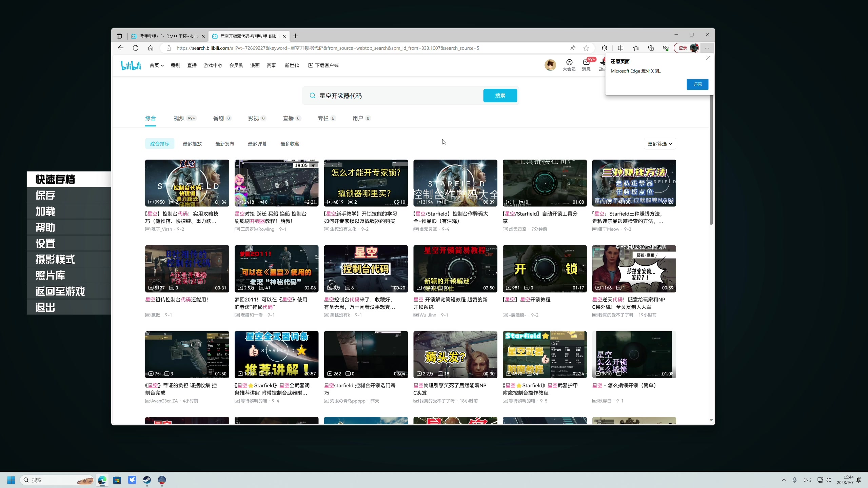
Task: Open Microsoft Store from taskbar
Action: pyautogui.click(x=117, y=480)
